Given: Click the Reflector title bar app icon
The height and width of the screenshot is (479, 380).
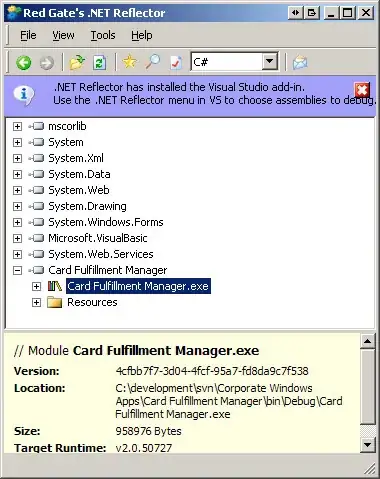Looking at the screenshot, I should point(14,13).
